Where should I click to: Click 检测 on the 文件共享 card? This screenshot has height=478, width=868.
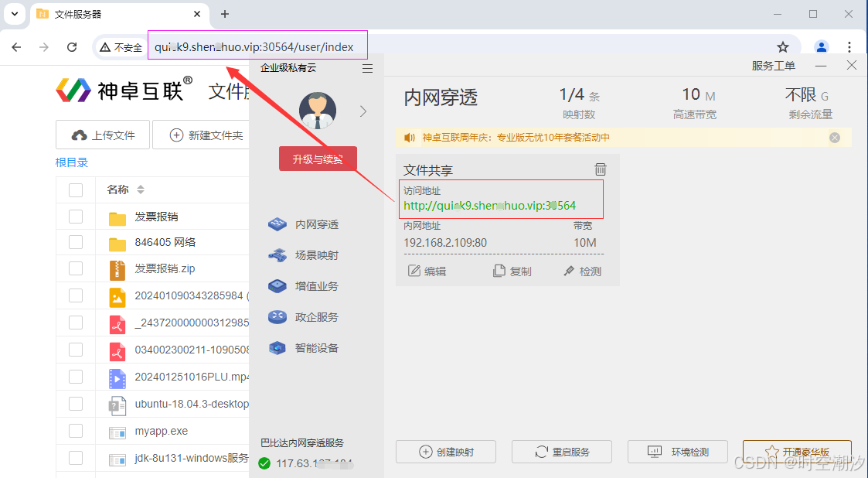[582, 271]
